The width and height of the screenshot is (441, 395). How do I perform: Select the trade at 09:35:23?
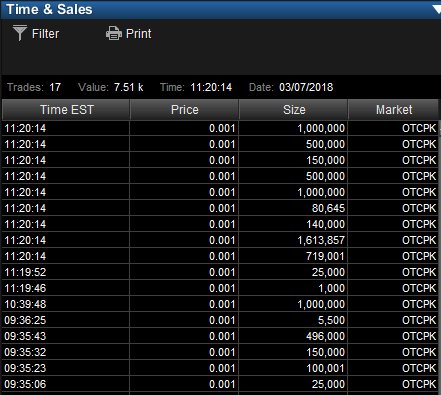pyautogui.click(x=220, y=368)
